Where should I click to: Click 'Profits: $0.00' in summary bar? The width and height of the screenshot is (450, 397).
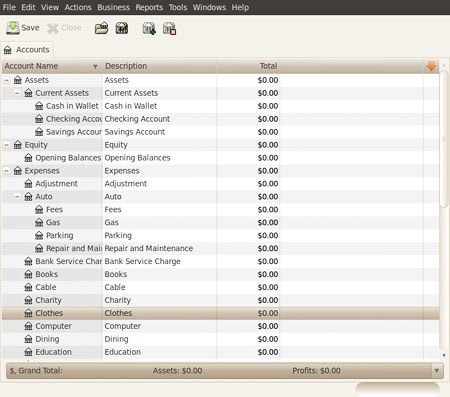coord(316,371)
